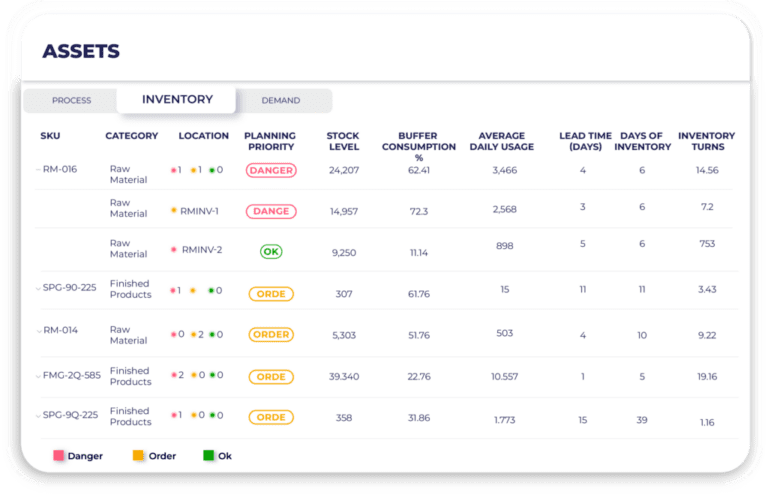This screenshot has height=495, width=768.
Task: Click red danger dot in RM-014 row
Action: tap(173, 335)
